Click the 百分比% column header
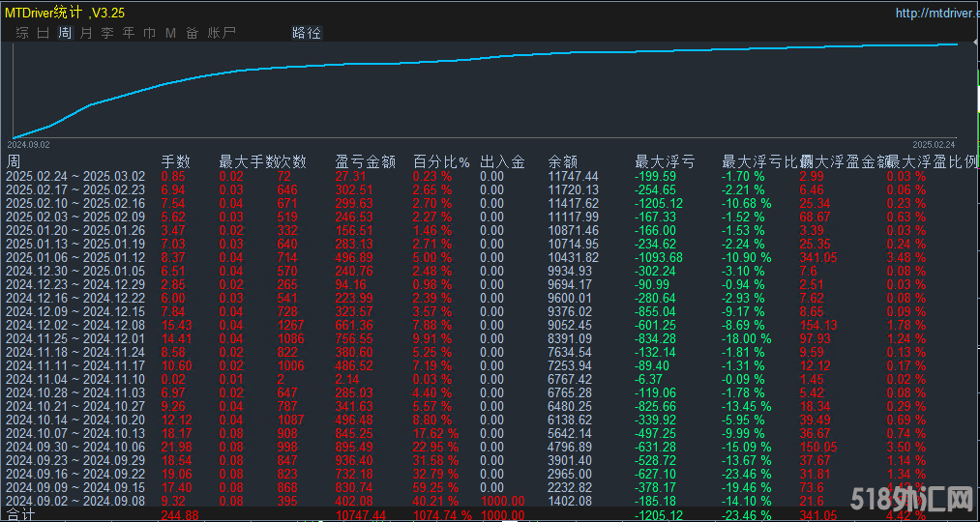This screenshot has width=980, height=522. coord(441,161)
